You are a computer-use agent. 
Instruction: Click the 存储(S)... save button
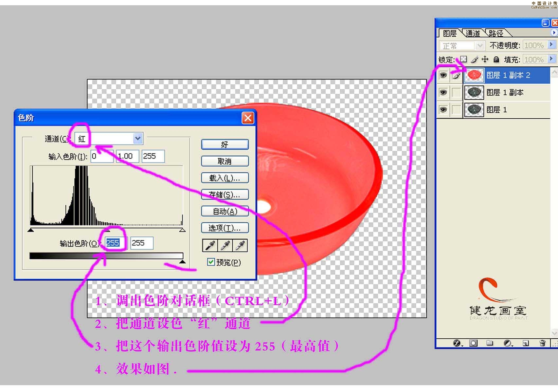tap(225, 195)
